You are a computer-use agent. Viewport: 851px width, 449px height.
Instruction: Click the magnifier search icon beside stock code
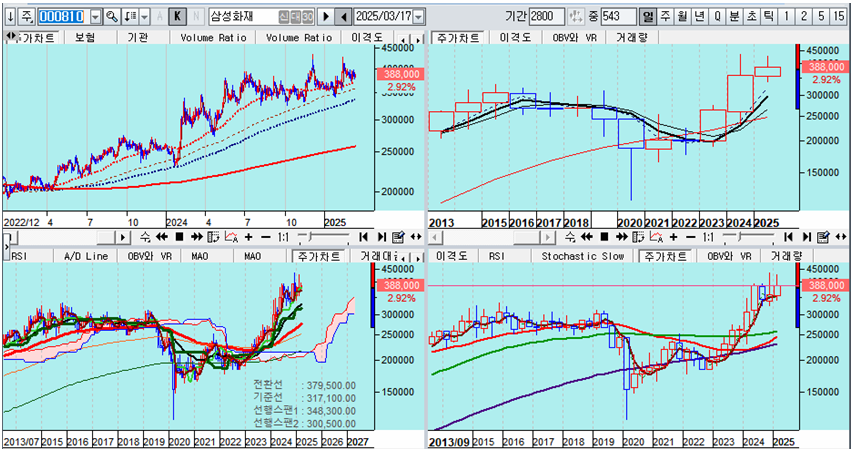112,17
